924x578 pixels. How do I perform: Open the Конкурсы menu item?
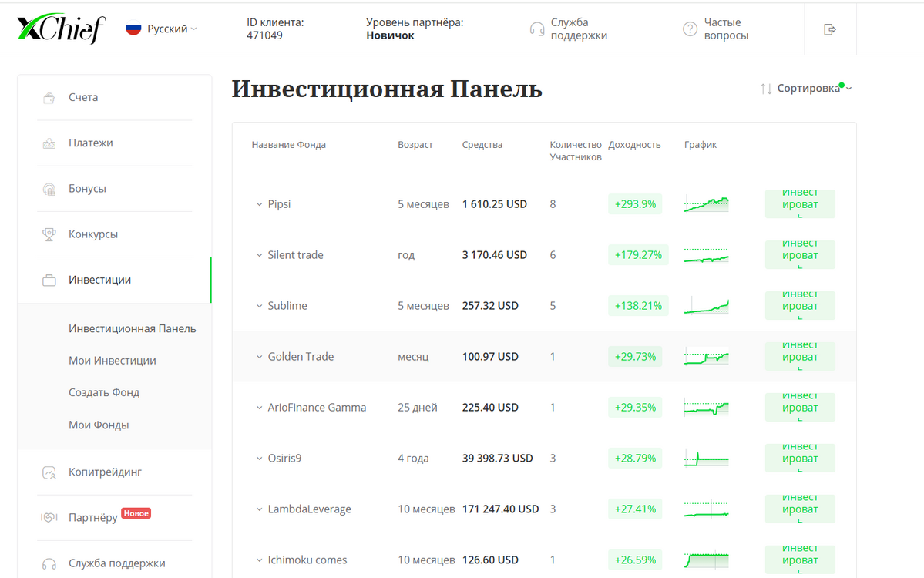click(x=93, y=234)
